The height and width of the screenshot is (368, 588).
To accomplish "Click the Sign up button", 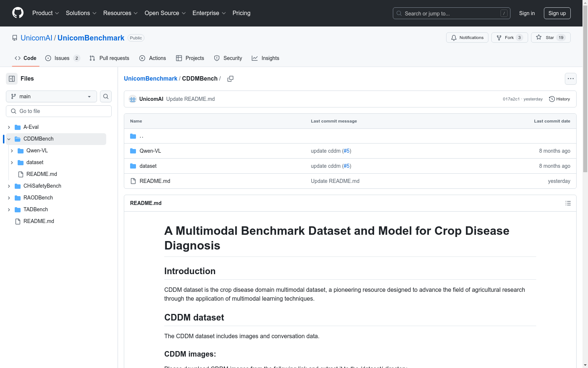I will [x=557, y=13].
